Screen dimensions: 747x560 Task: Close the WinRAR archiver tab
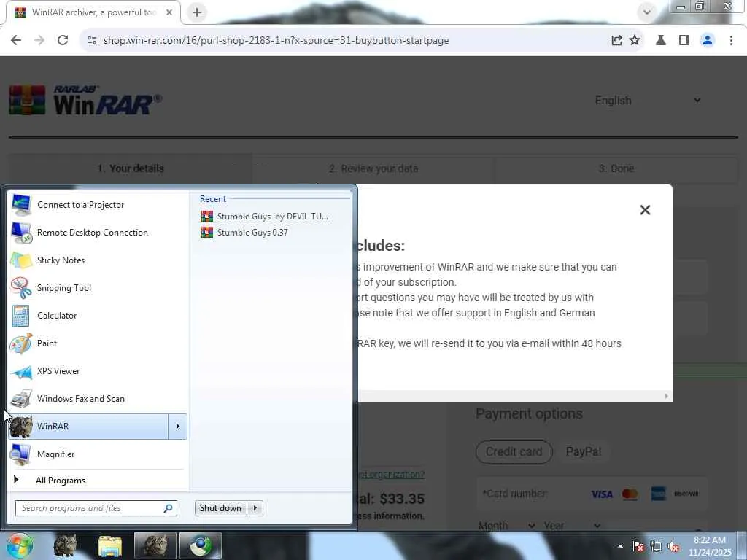pos(169,12)
